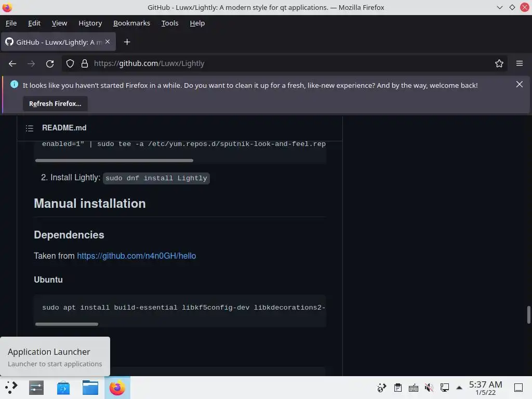Show desktop using the panel corner button
The height and width of the screenshot is (399, 532).
click(x=518, y=388)
